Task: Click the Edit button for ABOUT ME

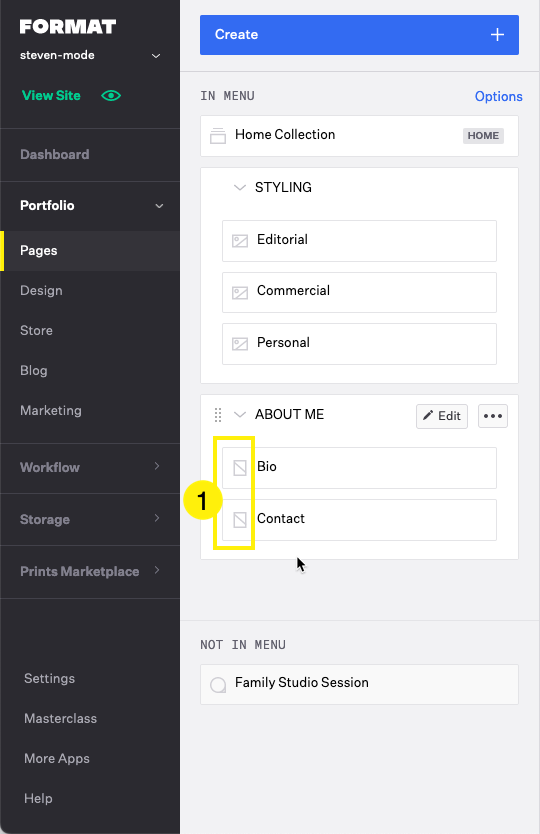Action: pyautogui.click(x=442, y=416)
